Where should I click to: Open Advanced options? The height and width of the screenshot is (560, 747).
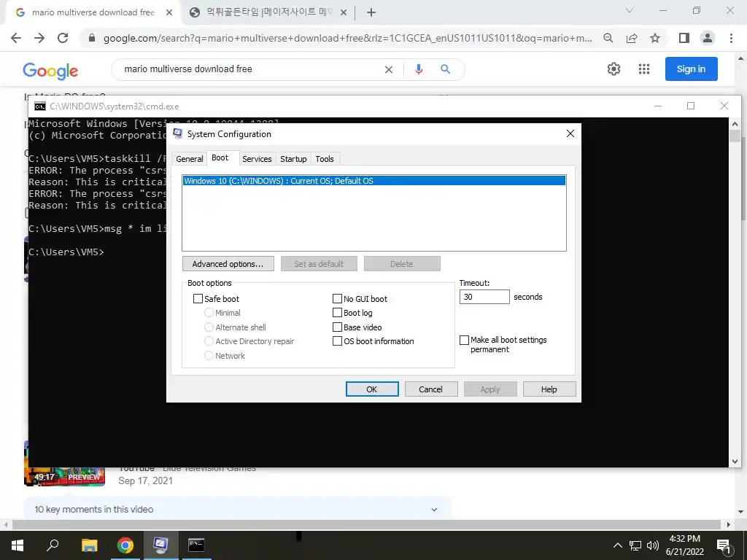click(x=228, y=264)
